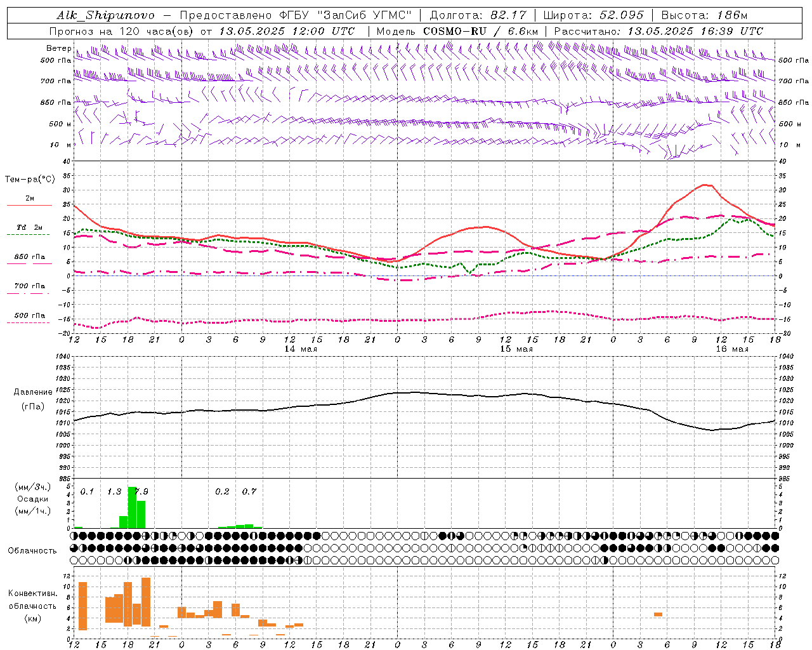The image size is (812, 650).
Task: Click the "Тем-ра(°C)" axis title
Action: 30,179
